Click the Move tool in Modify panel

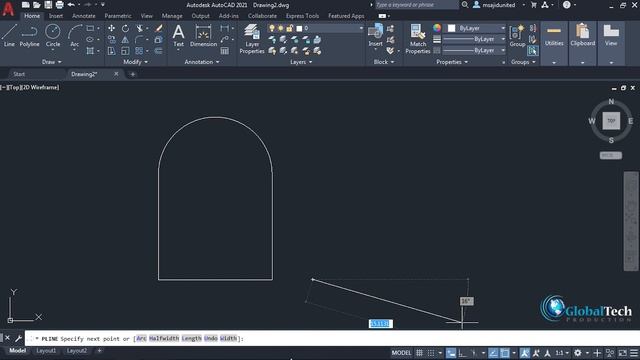point(111,28)
